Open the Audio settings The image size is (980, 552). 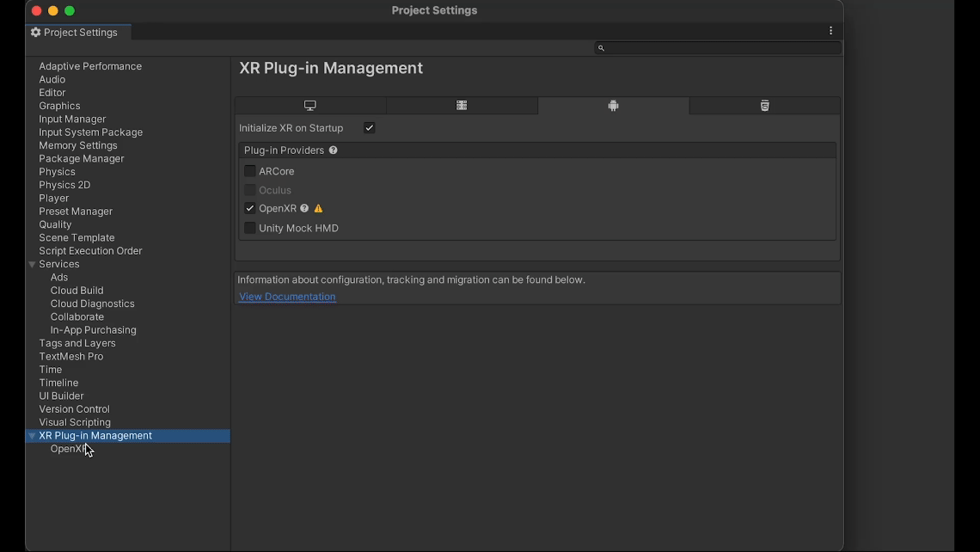tap(52, 79)
